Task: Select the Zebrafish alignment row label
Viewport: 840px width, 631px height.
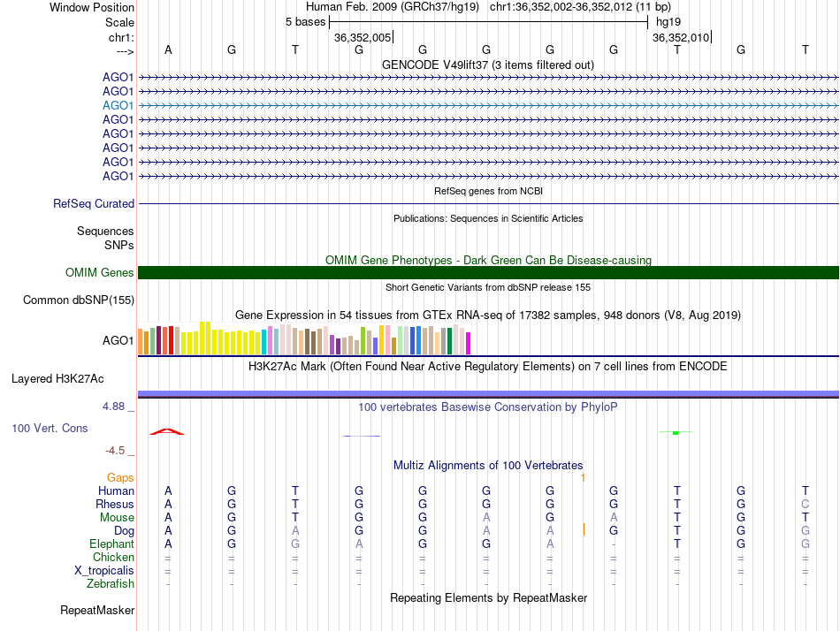Action: pos(111,583)
